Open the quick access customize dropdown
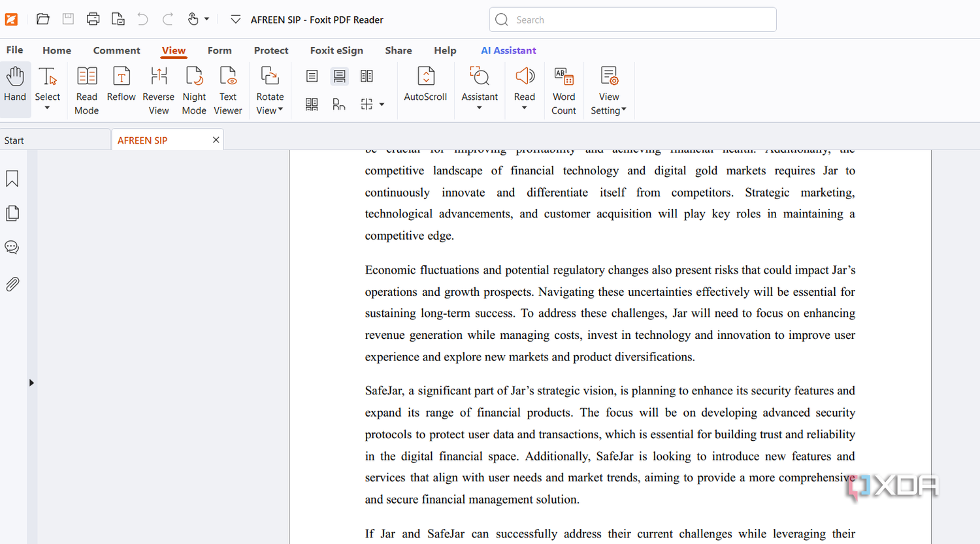 coord(236,20)
